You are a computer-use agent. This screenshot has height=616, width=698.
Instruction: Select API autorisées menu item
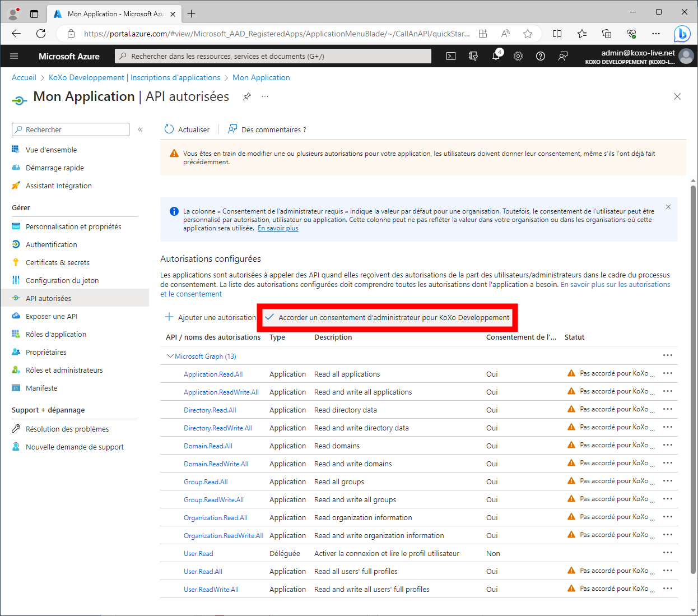pyautogui.click(x=75, y=298)
